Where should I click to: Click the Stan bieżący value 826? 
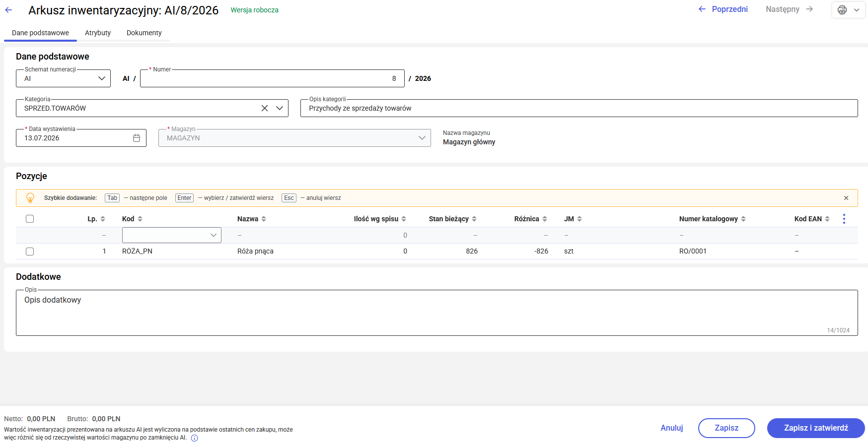472,252
